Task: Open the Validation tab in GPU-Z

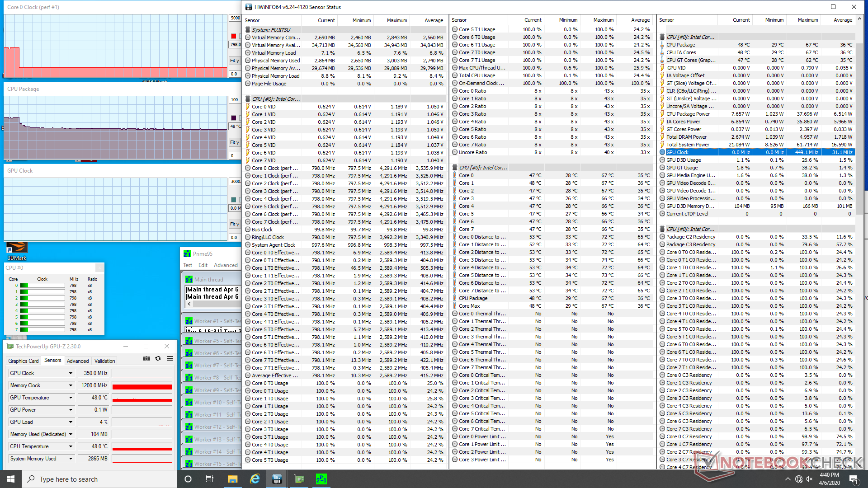Action: click(104, 361)
